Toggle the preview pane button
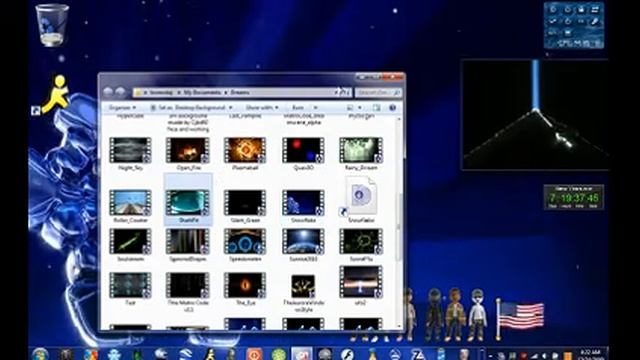 coord(376,108)
